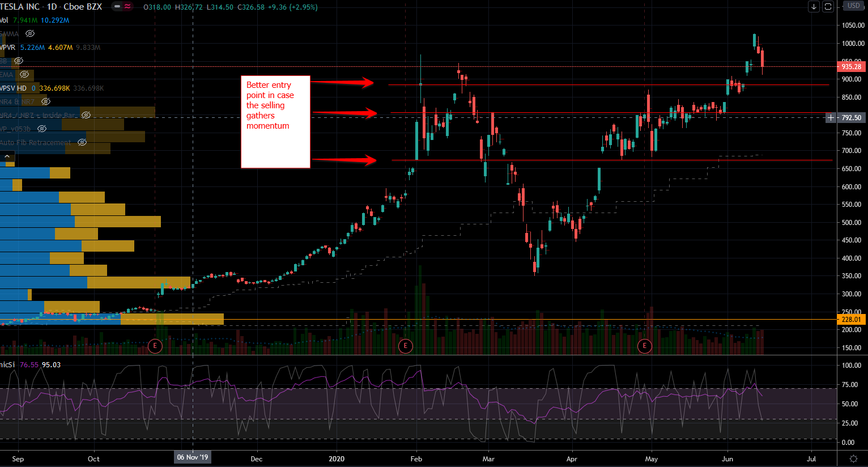Select the 935.28 last price label
The height and width of the screenshot is (467, 868).
(x=851, y=67)
